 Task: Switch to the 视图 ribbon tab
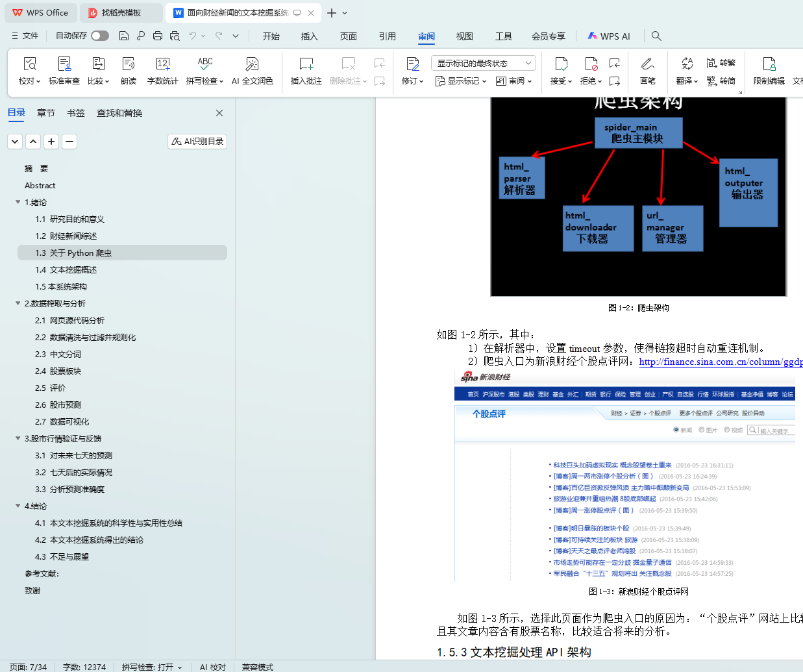(464, 36)
